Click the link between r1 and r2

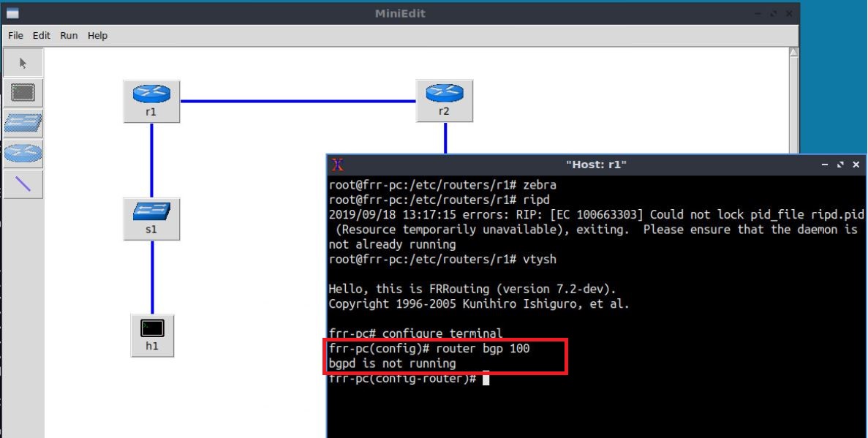pyautogui.click(x=297, y=101)
